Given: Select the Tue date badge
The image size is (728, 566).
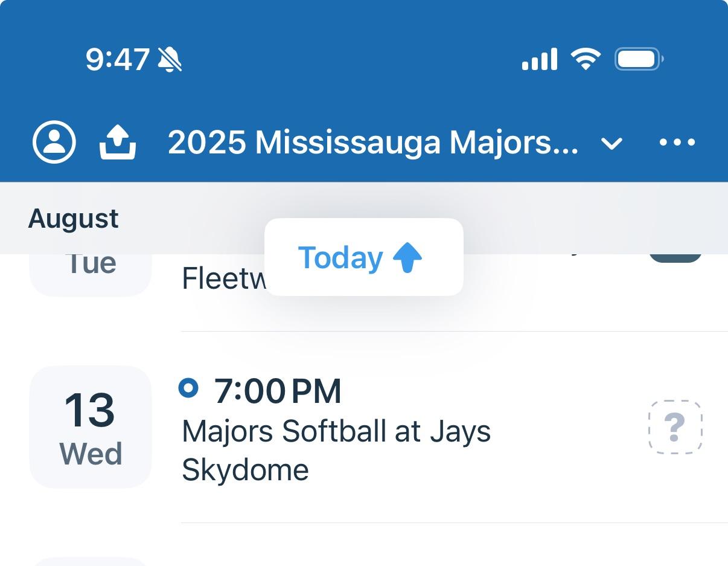Looking at the screenshot, I should tap(91, 275).
